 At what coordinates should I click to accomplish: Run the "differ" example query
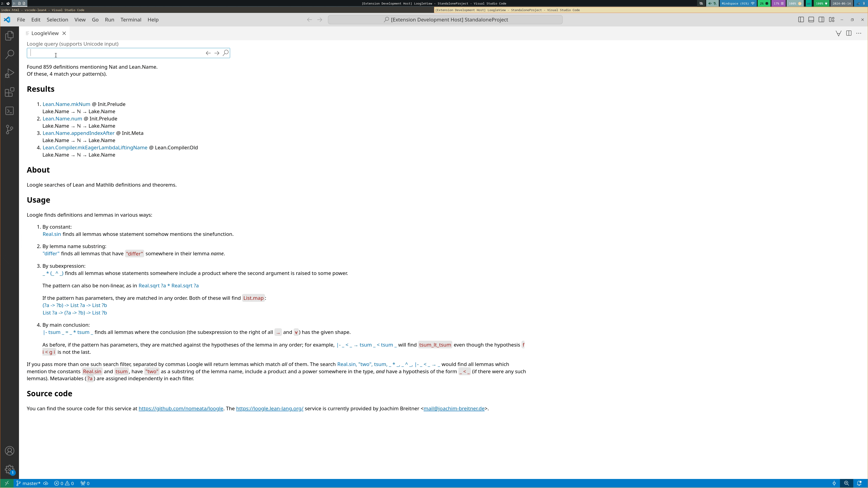coord(51,253)
